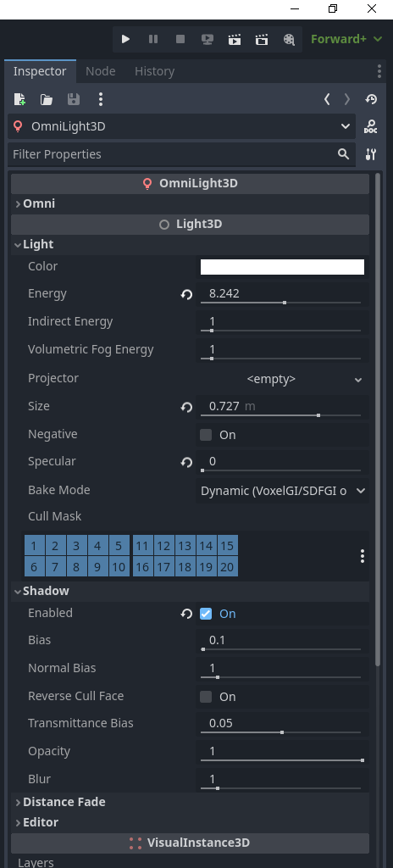Load an existing resource via the folder icon
The height and width of the screenshot is (868, 393).
pos(47,99)
